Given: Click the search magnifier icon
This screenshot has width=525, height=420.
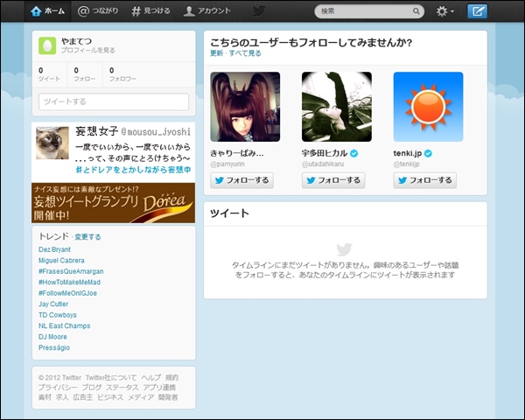Looking at the screenshot, I should click(416, 11).
